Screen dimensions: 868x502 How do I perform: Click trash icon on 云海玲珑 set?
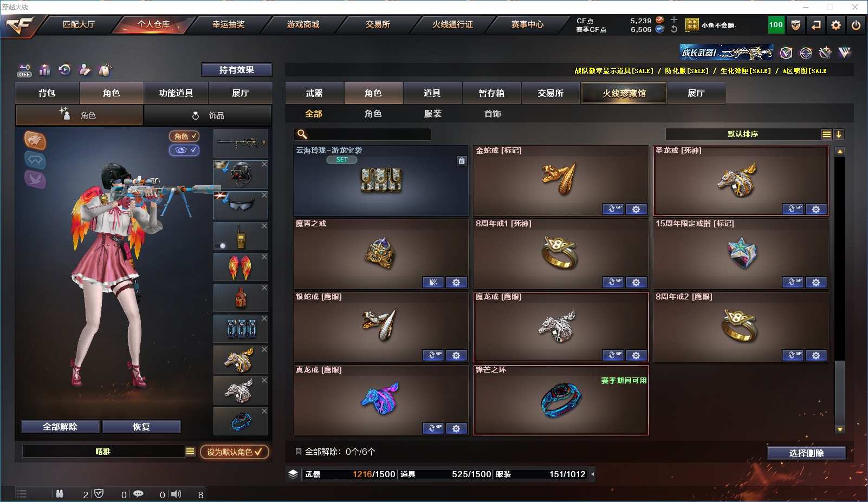(x=462, y=161)
